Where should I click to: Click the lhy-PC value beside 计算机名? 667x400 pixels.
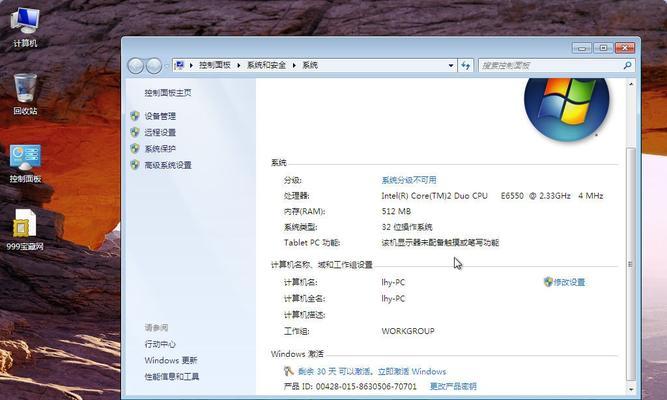click(393, 282)
